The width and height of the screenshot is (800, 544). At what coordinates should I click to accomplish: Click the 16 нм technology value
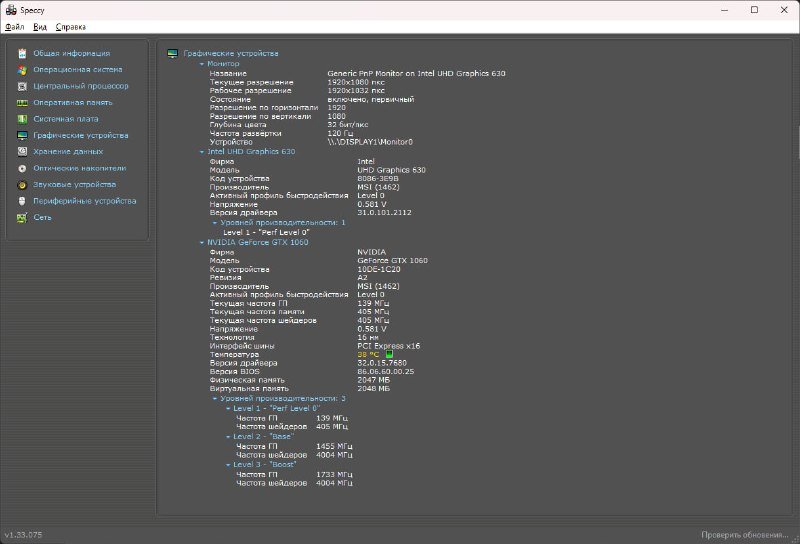(x=368, y=337)
